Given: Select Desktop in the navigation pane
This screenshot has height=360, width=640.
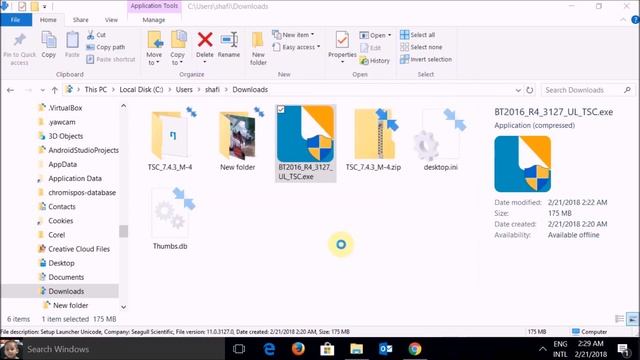Looking at the screenshot, I should (x=61, y=263).
